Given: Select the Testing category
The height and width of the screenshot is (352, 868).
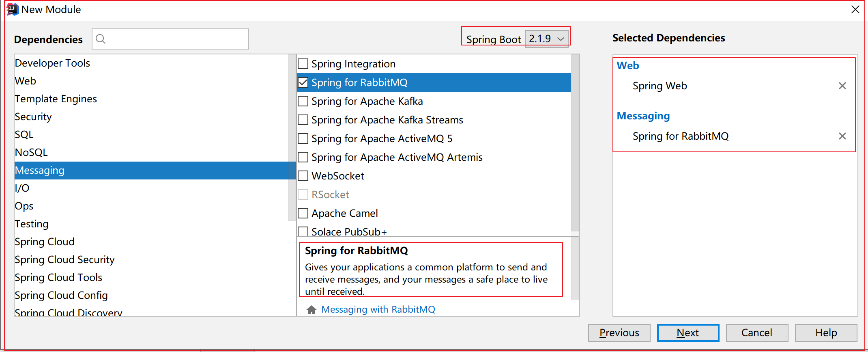Looking at the screenshot, I should pyautogui.click(x=151, y=224).
